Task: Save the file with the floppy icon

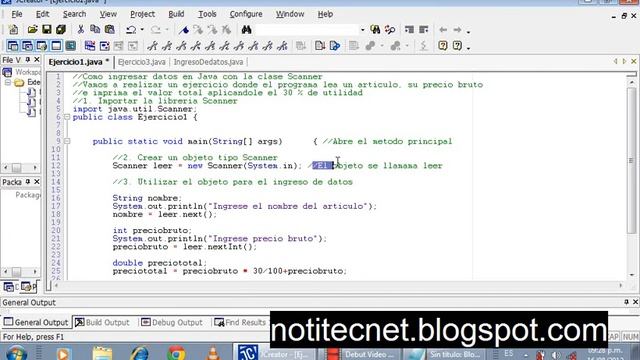Action: coord(47,29)
